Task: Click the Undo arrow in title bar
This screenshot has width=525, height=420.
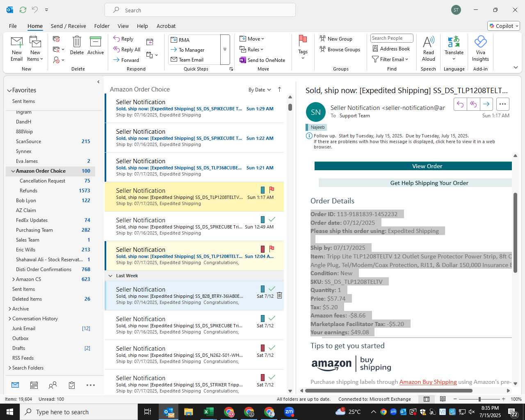Action: [35, 9]
